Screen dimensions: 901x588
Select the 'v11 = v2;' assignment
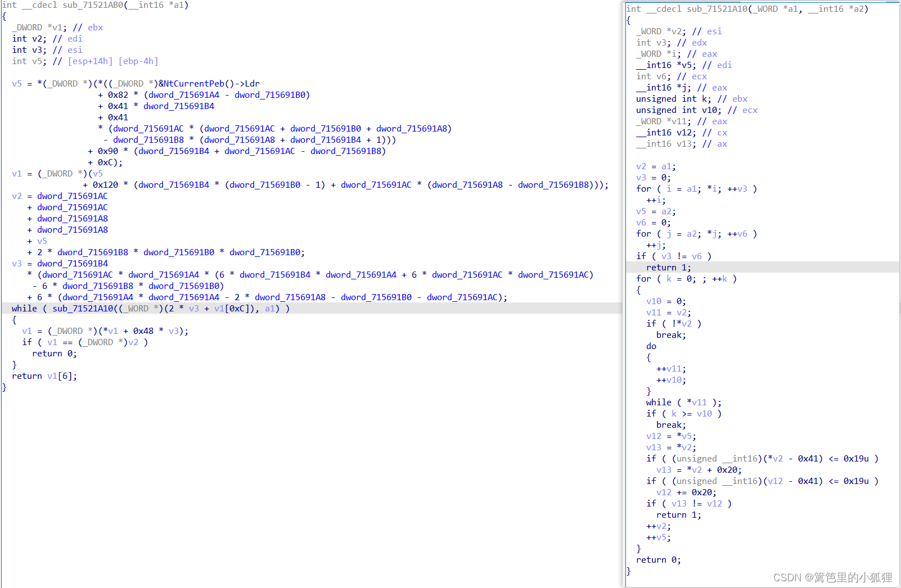point(669,313)
